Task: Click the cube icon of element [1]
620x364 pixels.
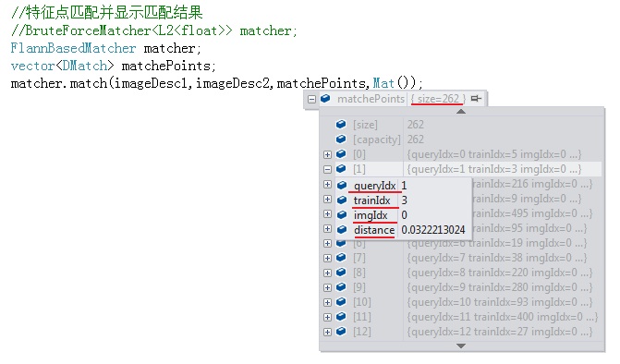Action: pos(341,169)
